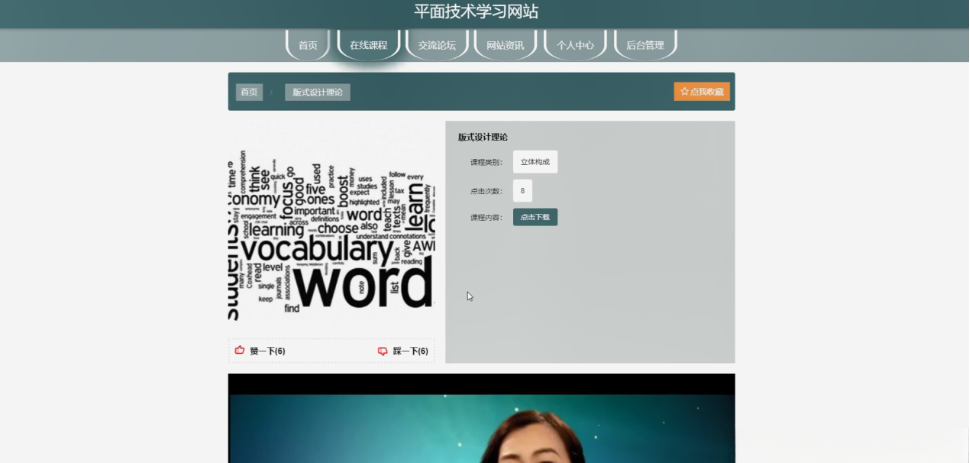The width and height of the screenshot is (970, 463).
Task: Click the course video player
Action: pyautogui.click(x=481, y=418)
